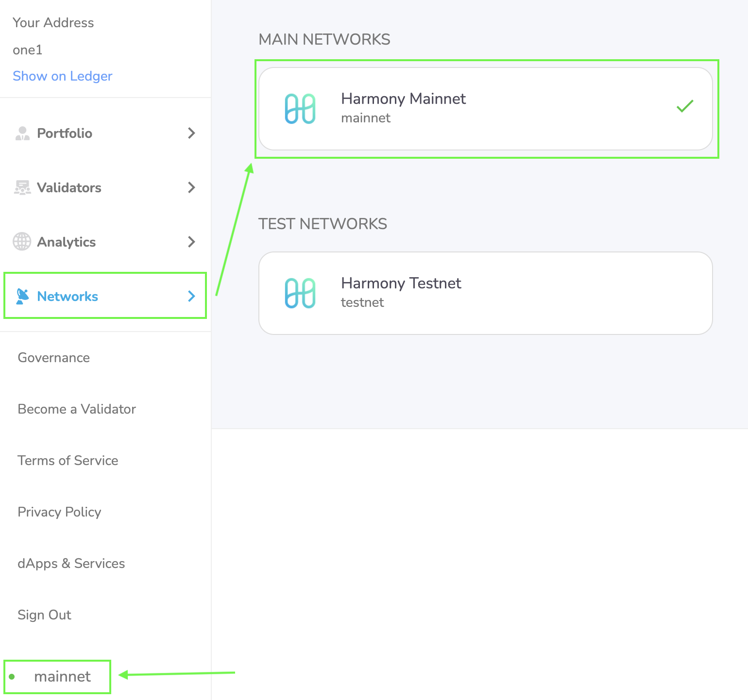
Task: Click Sign Out
Action: (44, 615)
